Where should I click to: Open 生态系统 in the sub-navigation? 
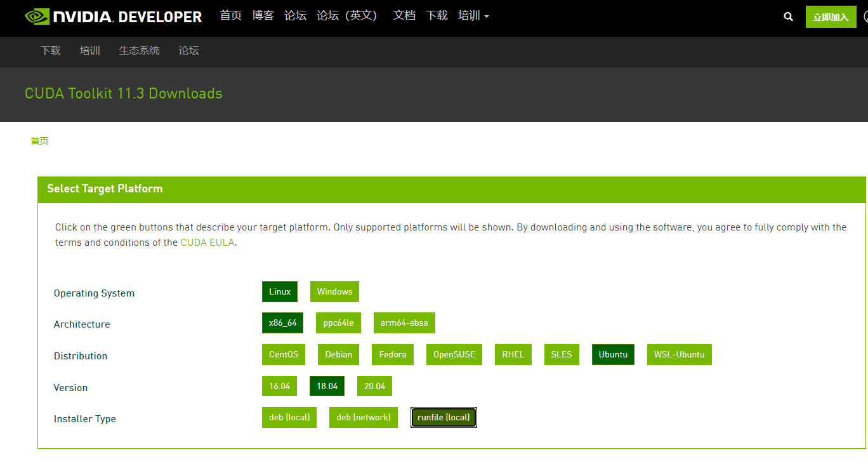[140, 51]
